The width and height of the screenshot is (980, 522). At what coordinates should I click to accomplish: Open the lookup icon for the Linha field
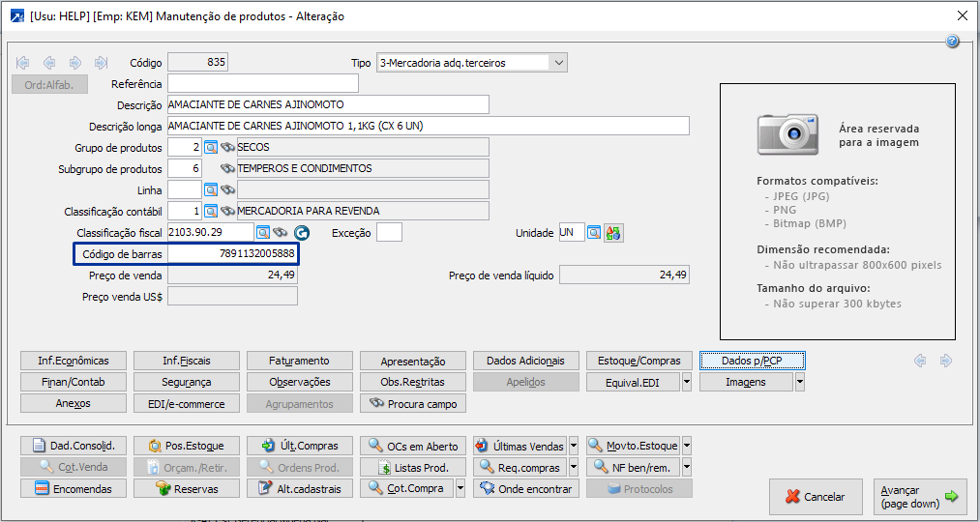point(211,189)
